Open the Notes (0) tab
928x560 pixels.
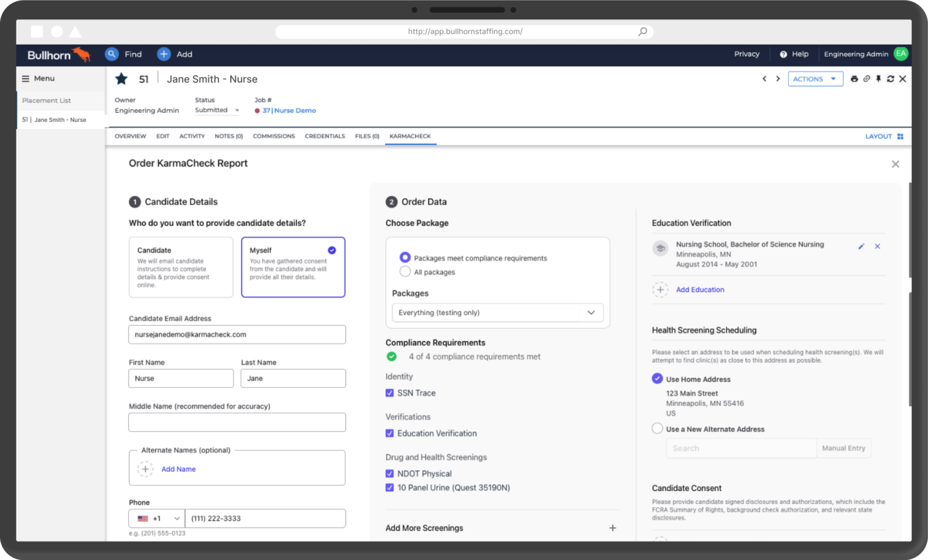(229, 137)
